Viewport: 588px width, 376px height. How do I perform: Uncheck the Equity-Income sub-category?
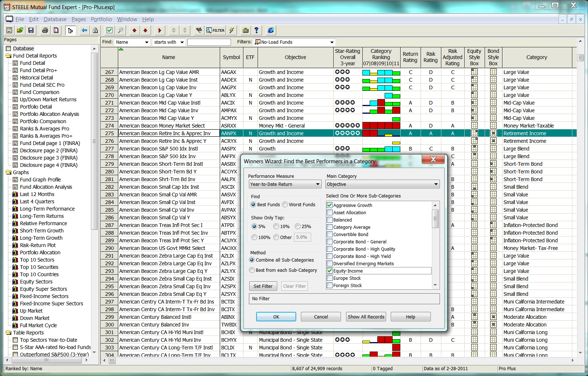point(330,271)
